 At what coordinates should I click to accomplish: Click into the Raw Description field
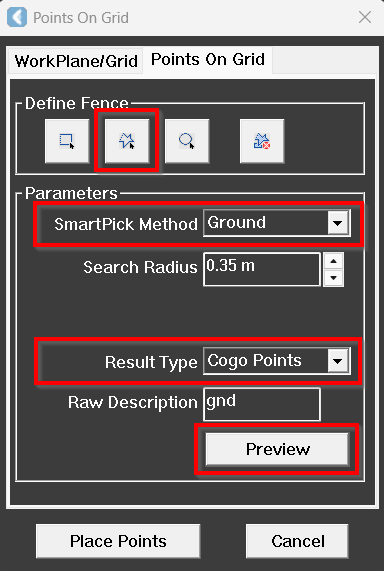click(x=262, y=404)
